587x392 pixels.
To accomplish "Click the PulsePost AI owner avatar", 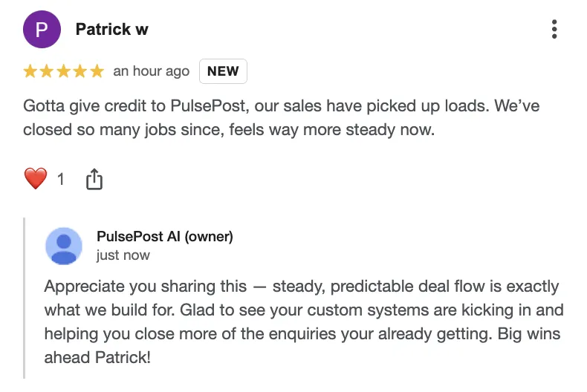I will tap(64, 246).
